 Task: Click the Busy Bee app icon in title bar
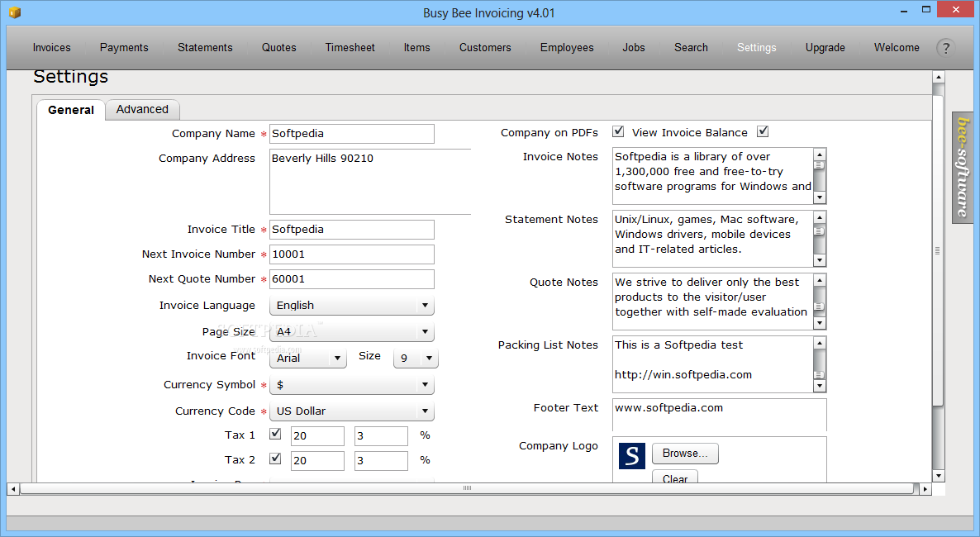click(x=15, y=12)
